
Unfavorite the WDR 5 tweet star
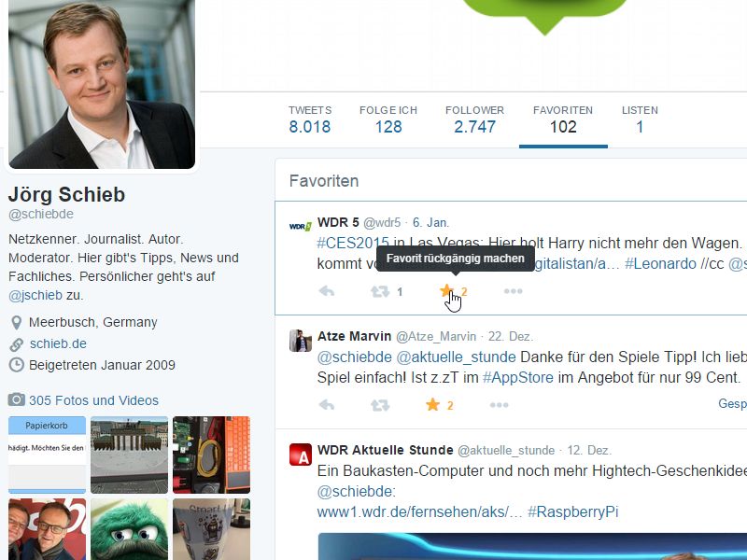[x=446, y=290]
